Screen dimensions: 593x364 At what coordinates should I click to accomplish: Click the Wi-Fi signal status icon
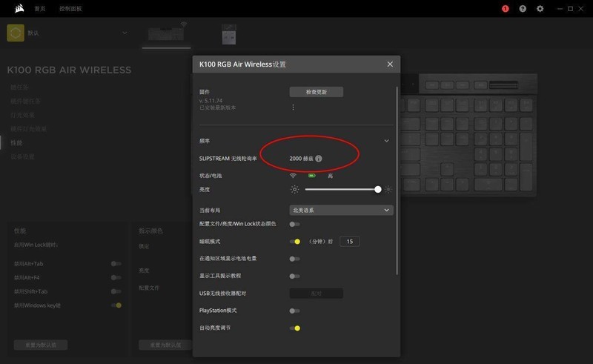coord(293,176)
